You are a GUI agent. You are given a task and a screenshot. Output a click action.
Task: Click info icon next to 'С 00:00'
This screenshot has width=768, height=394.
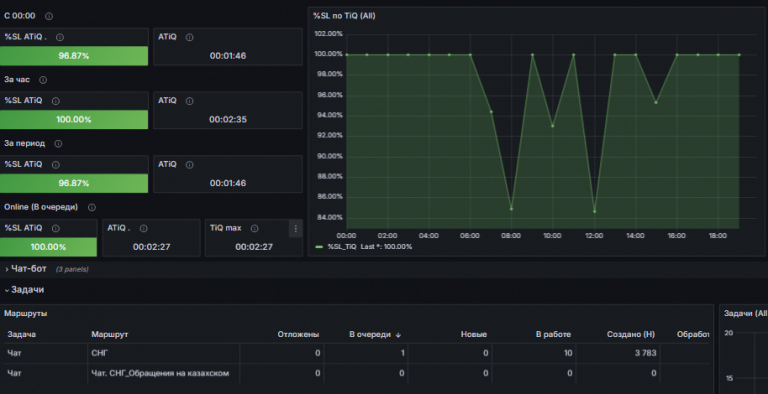49,16
